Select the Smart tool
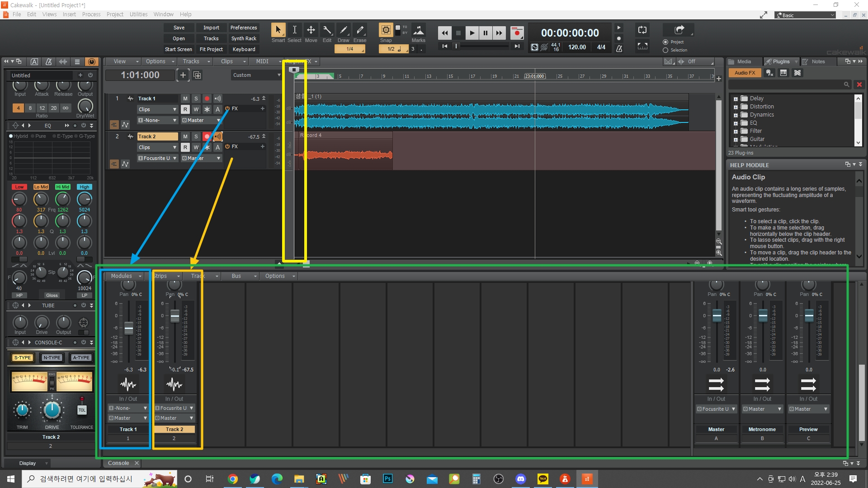 [x=278, y=30]
